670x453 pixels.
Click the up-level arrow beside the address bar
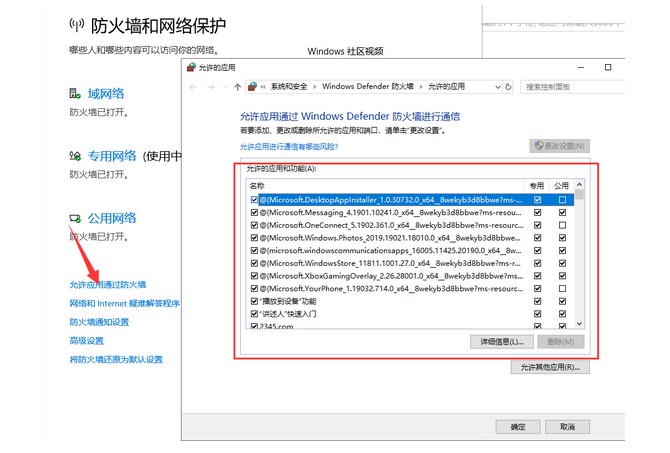pos(237,87)
